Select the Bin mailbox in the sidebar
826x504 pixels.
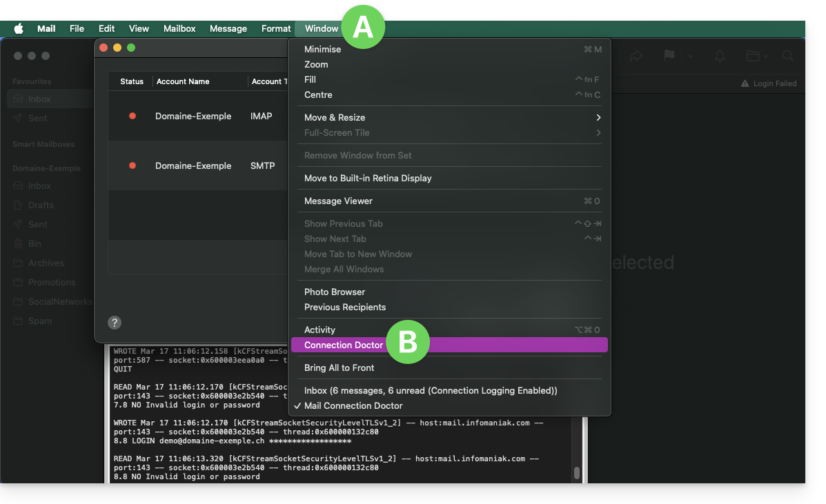(x=35, y=243)
